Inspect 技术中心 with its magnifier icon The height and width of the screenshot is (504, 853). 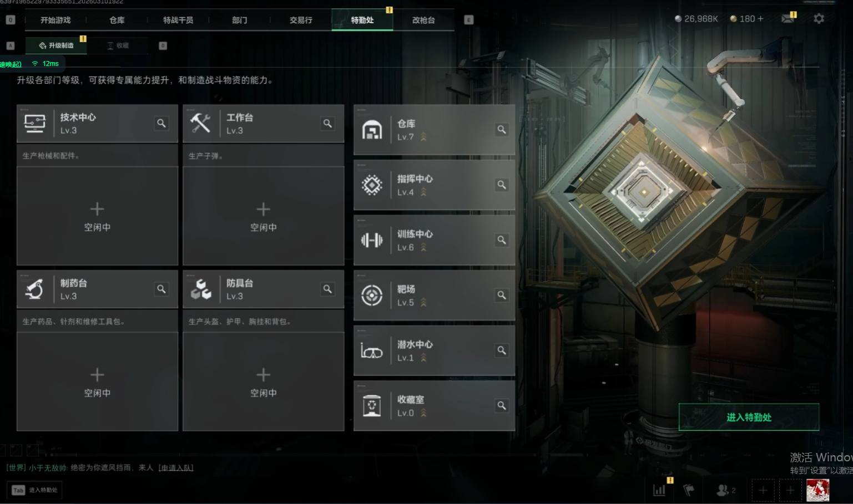click(161, 123)
